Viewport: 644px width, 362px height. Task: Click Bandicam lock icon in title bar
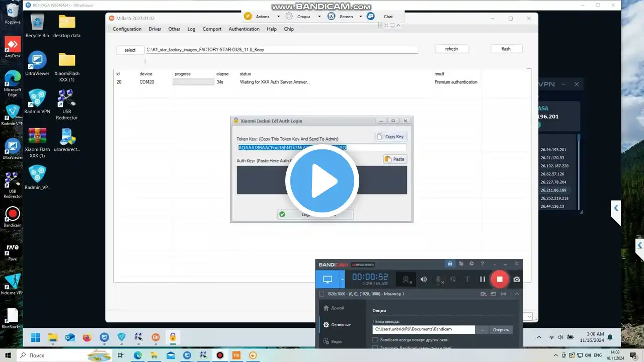pos(450,264)
